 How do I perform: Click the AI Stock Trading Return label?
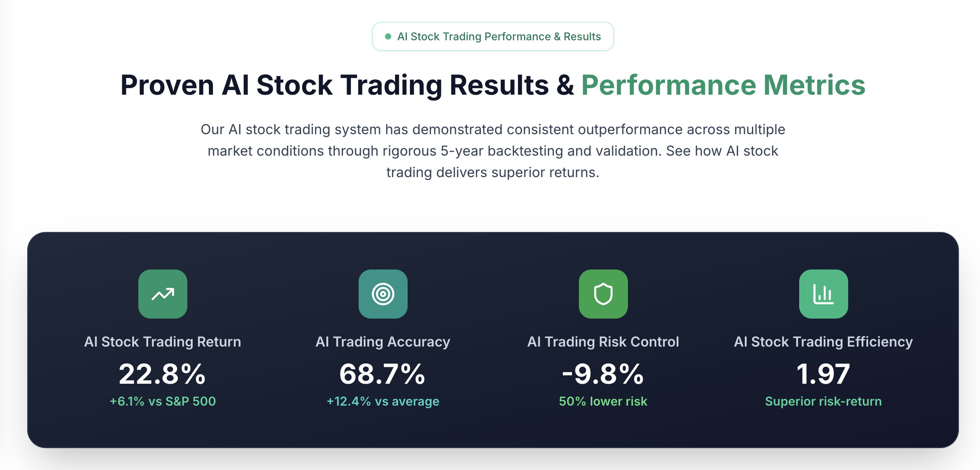(x=163, y=342)
